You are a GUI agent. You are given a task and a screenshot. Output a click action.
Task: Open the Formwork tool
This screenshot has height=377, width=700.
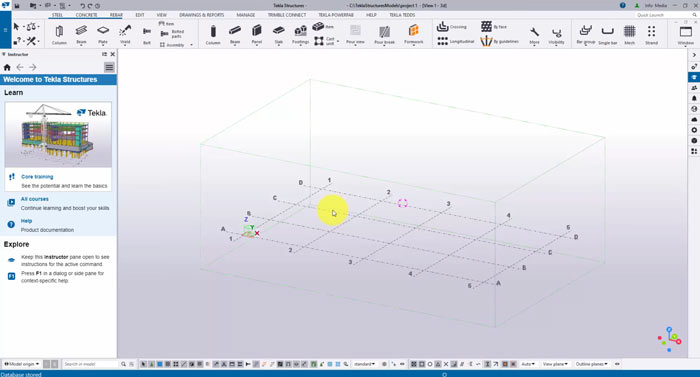pyautogui.click(x=413, y=34)
